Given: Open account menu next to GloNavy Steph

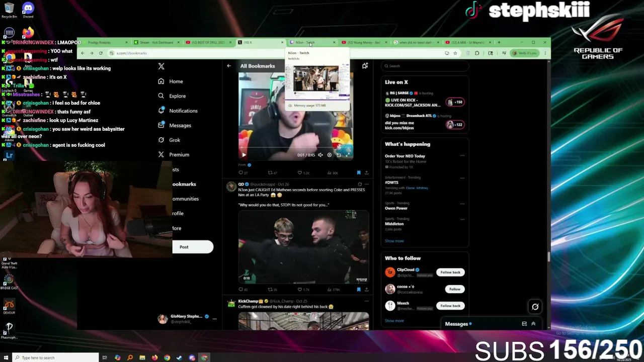Looking at the screenshot, I should pos(214,319).
